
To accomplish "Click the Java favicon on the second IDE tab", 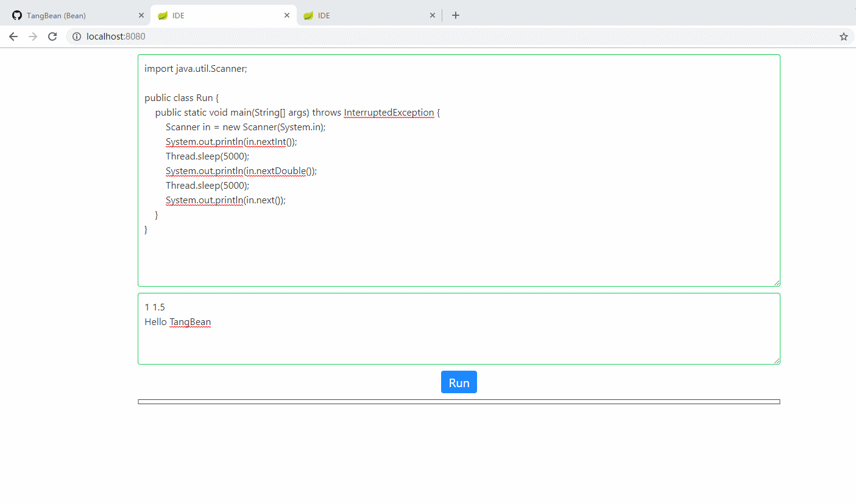I will pos(308,15).
